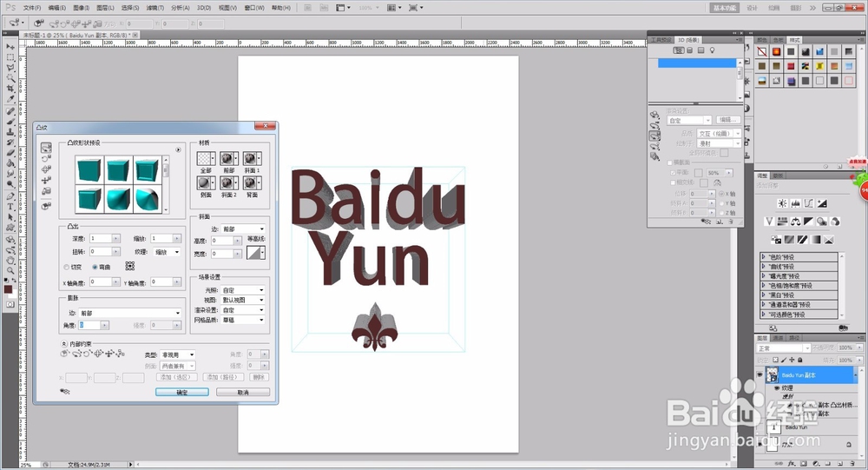
Task: Toggle visibility of Baidu Yun 副本 layer
Action: point(760,375)
